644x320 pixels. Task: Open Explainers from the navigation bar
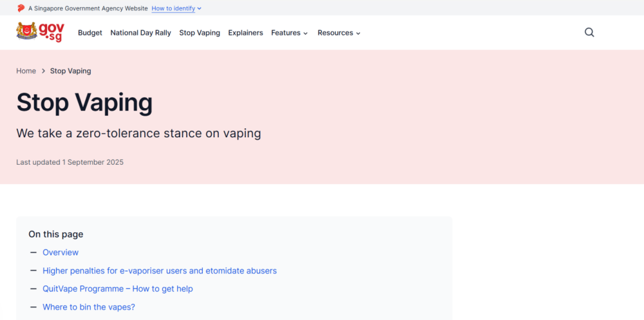click(246, 33)
